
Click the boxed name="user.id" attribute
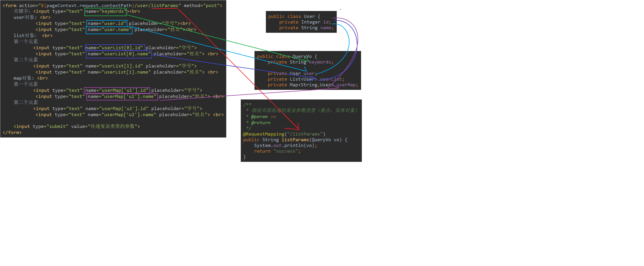(x=107, y=24)
